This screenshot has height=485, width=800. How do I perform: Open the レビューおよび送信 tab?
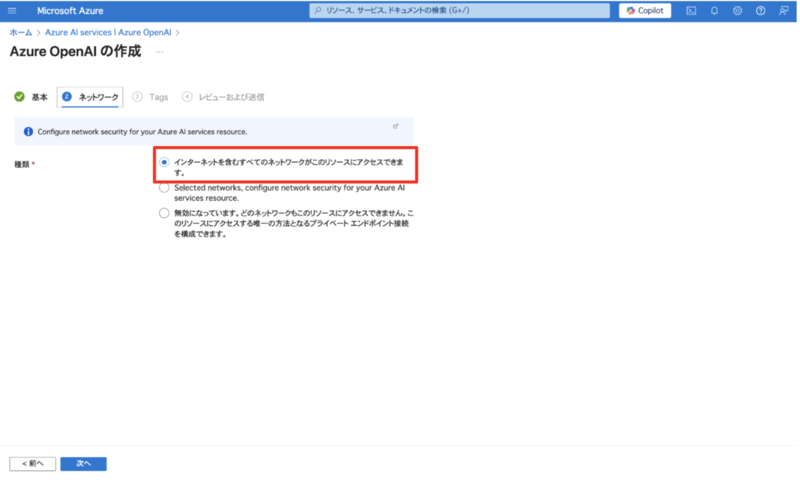(x=223, y=97)
